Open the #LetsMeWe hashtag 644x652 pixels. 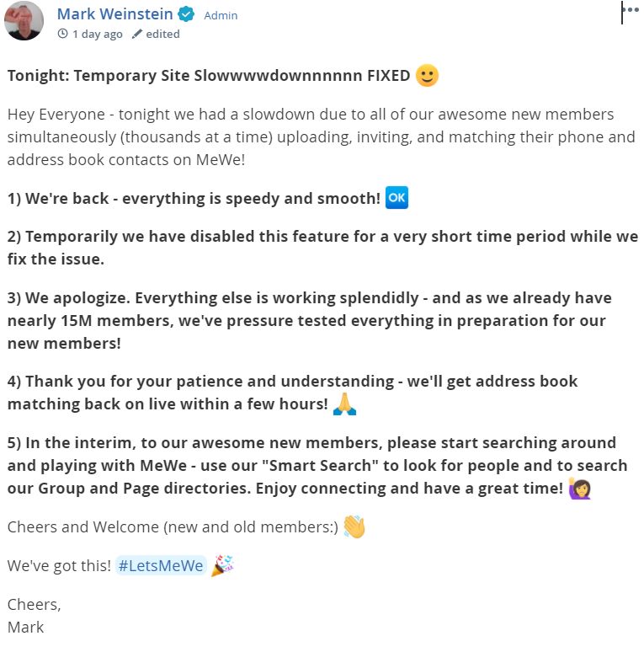(x=161, y=566)
